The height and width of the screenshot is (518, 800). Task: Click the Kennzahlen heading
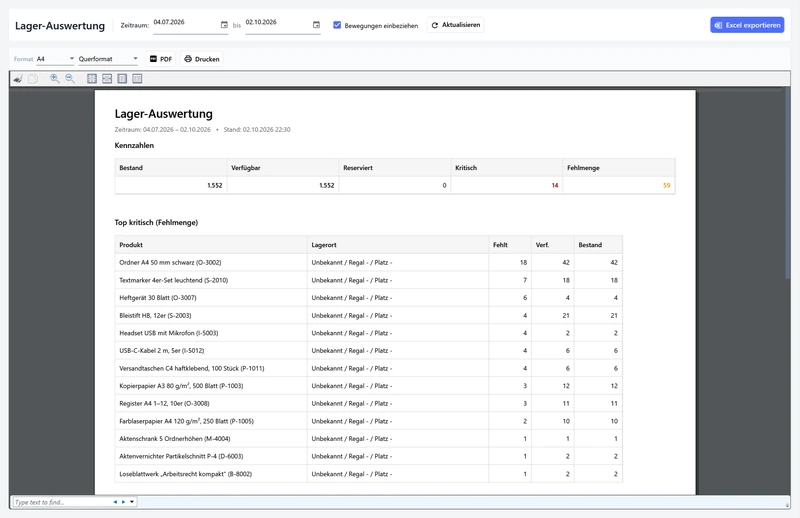click(134, 145)
